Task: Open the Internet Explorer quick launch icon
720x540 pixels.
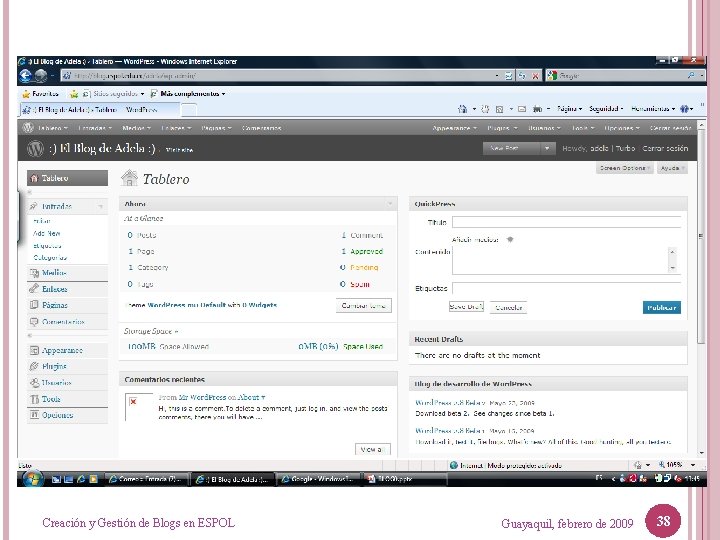Action: [x=81, y=479]
